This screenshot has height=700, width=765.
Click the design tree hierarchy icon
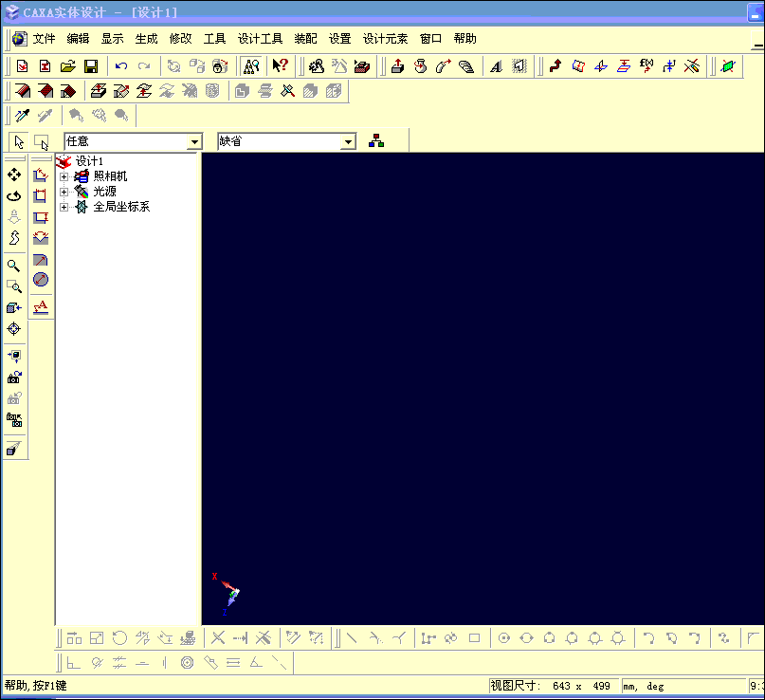[x=376, y=141]
